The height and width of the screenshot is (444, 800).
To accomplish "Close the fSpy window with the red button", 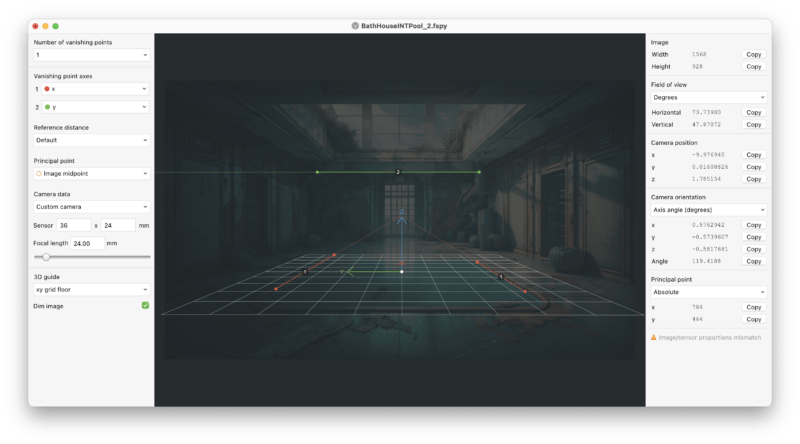I will 35,26.
